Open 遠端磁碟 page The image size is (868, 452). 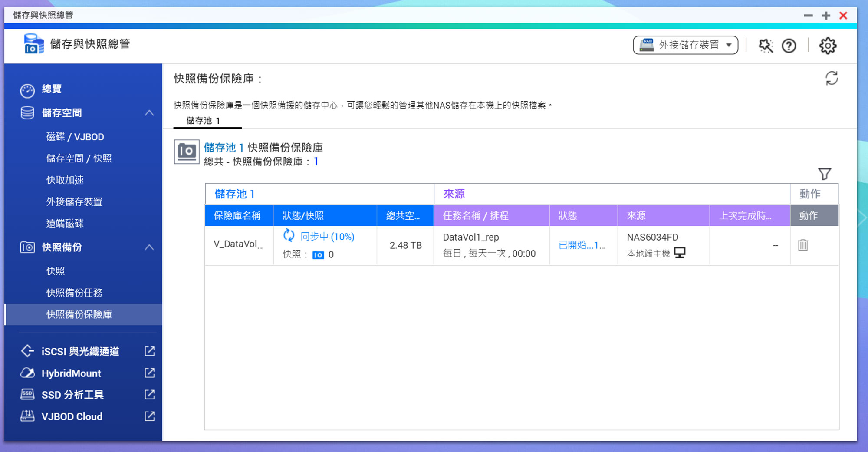click(65, 224)
